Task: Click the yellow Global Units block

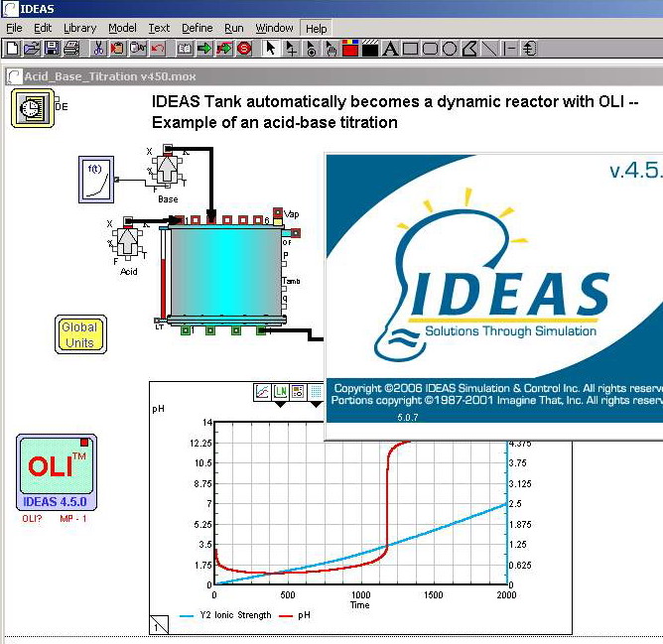Action: pos(80,334)
